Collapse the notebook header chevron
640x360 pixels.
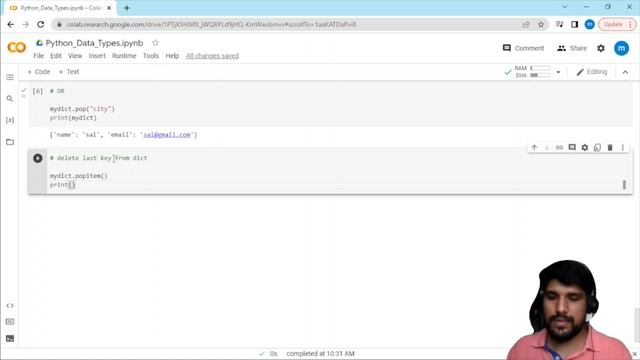[x=625, y=72]
